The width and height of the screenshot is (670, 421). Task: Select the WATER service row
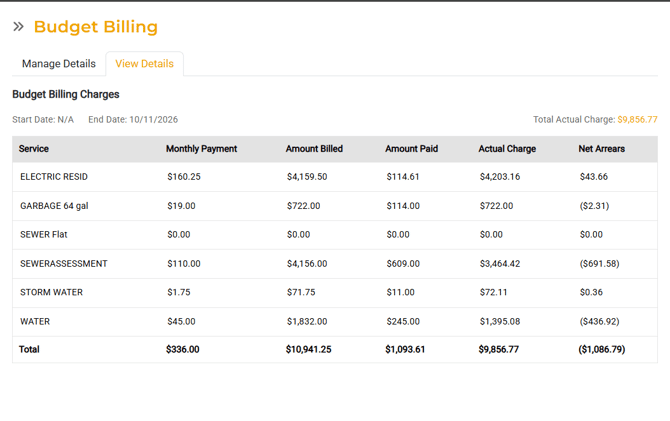[x=35, y=322]
